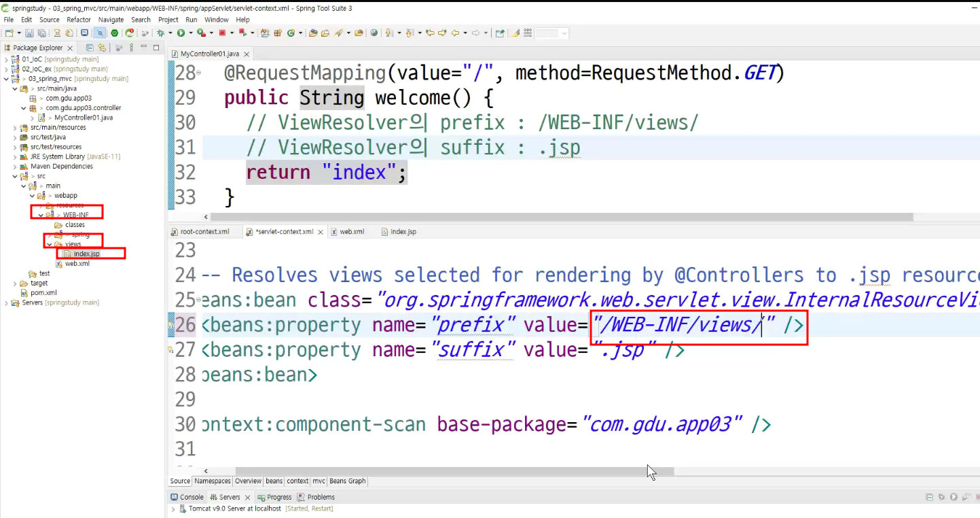The width and height of the screenshot is (980, 518).
Task: Open the Console view tab
Action: click(187, 497)
